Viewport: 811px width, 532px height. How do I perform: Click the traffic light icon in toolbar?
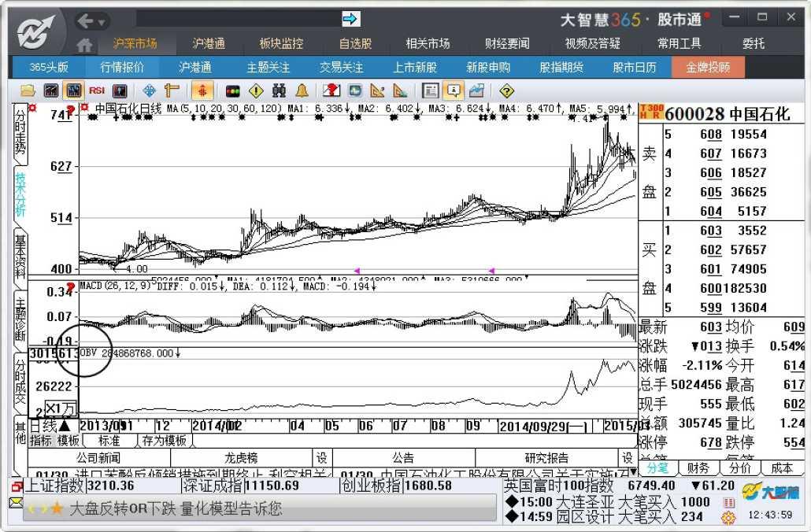(233, 91)
